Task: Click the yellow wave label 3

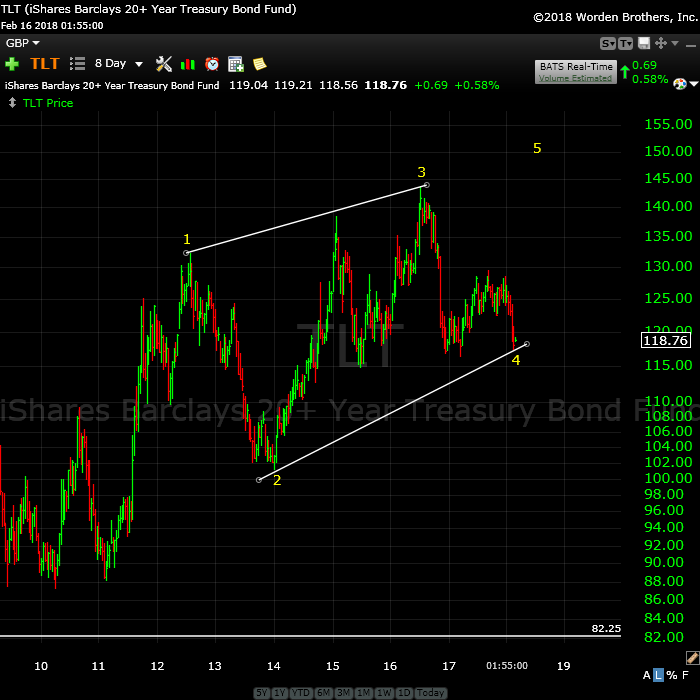Action: (421, 172)
